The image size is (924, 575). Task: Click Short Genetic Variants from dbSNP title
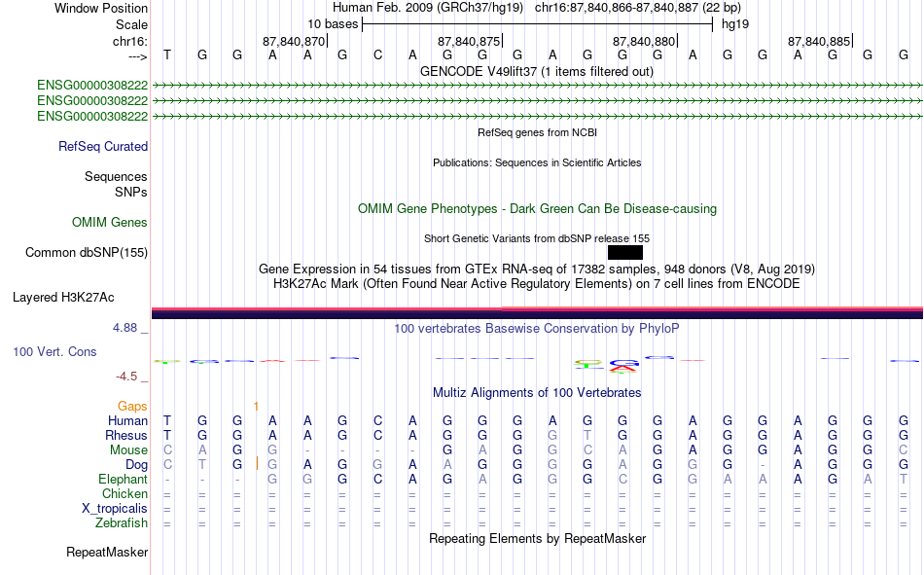point(537,238)
